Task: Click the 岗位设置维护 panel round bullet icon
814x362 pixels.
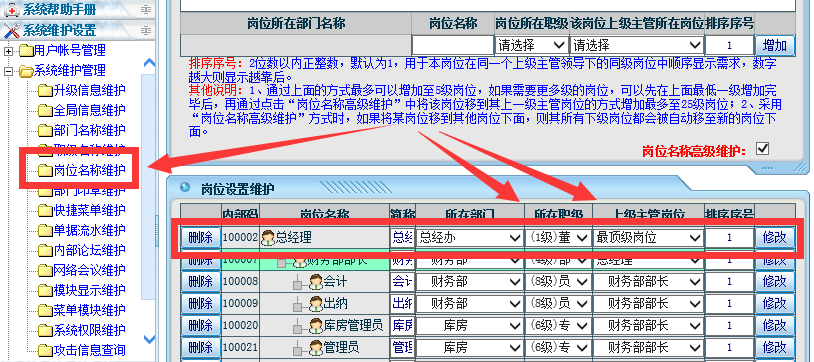Action: (x=185, y=187)
